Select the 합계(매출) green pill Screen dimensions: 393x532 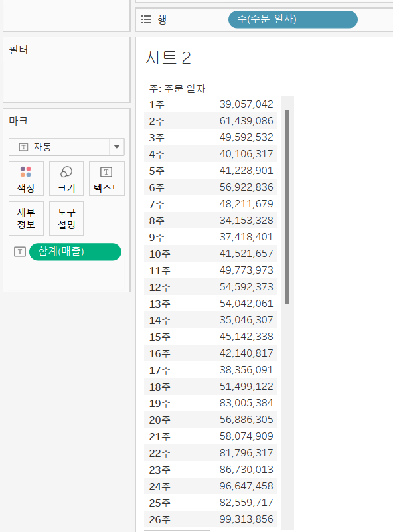click(x=75, y=252)
